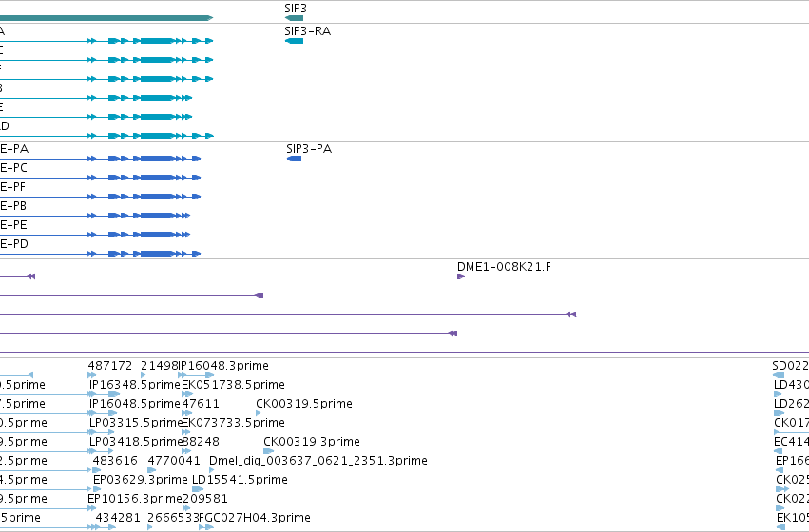Click the E-PF protein label
Image resolution: width=809 pixels, height=532 pixels.
pos(13,187)
